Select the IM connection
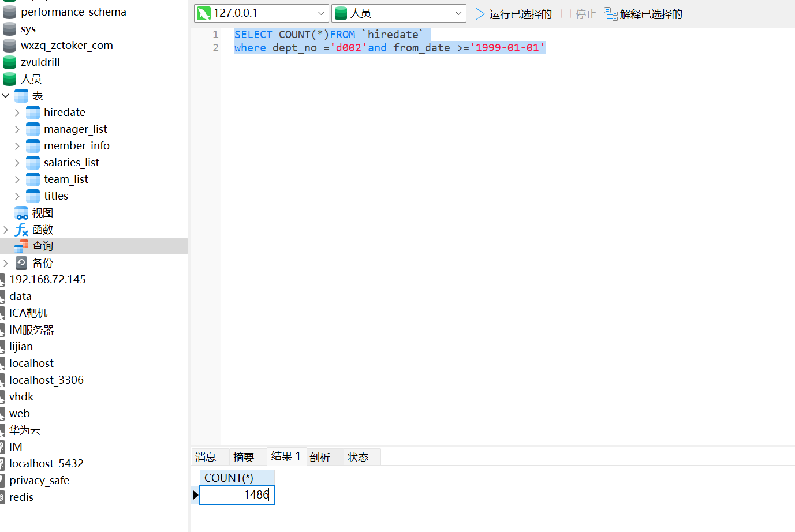795x532 pixels. [16, 447]
